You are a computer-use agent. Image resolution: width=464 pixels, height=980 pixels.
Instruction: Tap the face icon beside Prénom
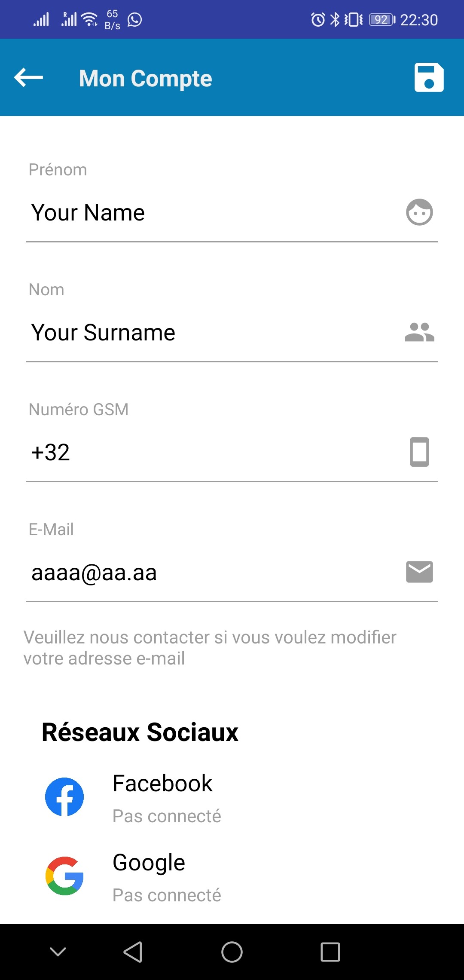[x=419, y=212]
